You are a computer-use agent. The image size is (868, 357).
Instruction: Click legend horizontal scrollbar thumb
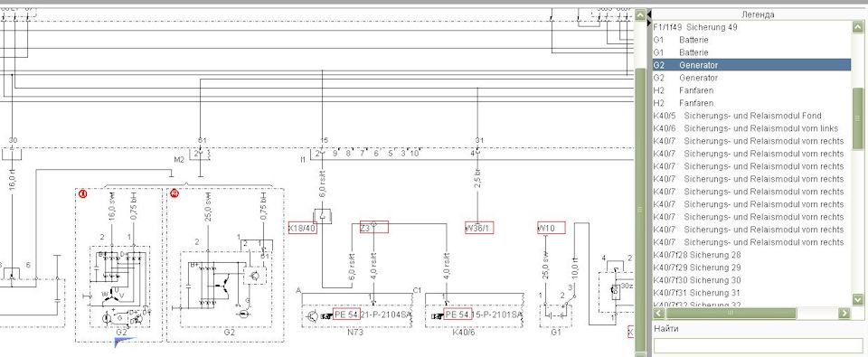click(x=731, y=314)
